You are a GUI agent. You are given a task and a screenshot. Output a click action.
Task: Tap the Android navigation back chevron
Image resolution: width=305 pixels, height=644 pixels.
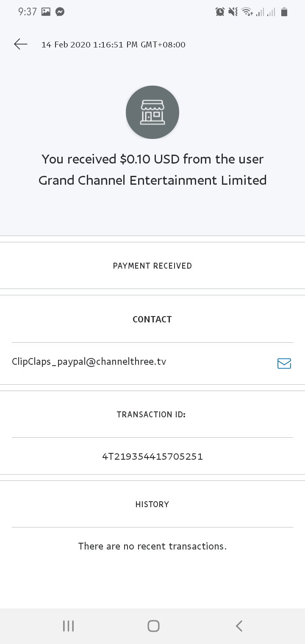pyautogui.click(x=239, y=626)
